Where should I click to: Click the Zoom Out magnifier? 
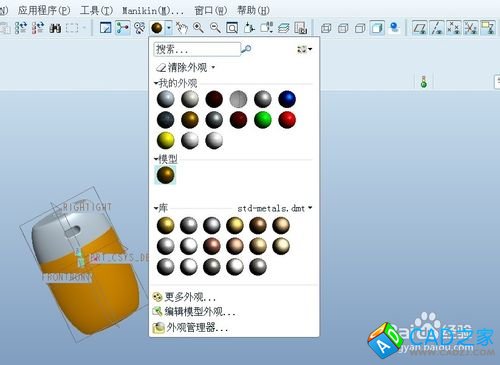pyautogui.click(x=215, y=28)
